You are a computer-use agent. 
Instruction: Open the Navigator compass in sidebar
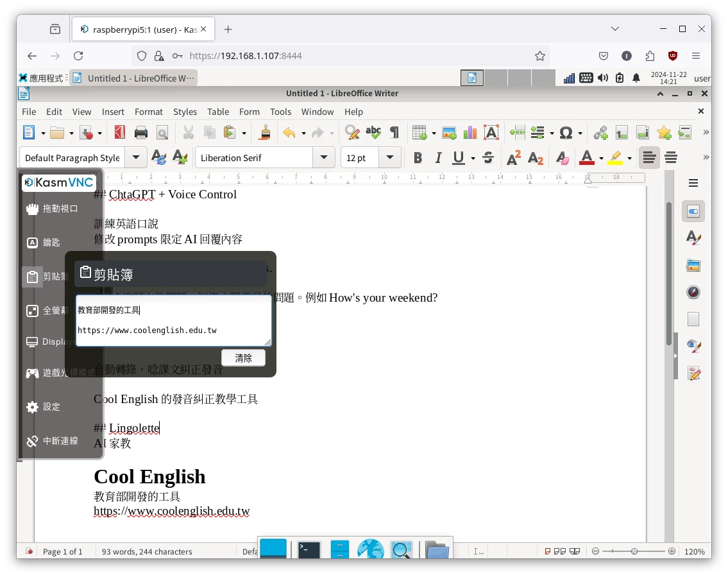point(693,292)
